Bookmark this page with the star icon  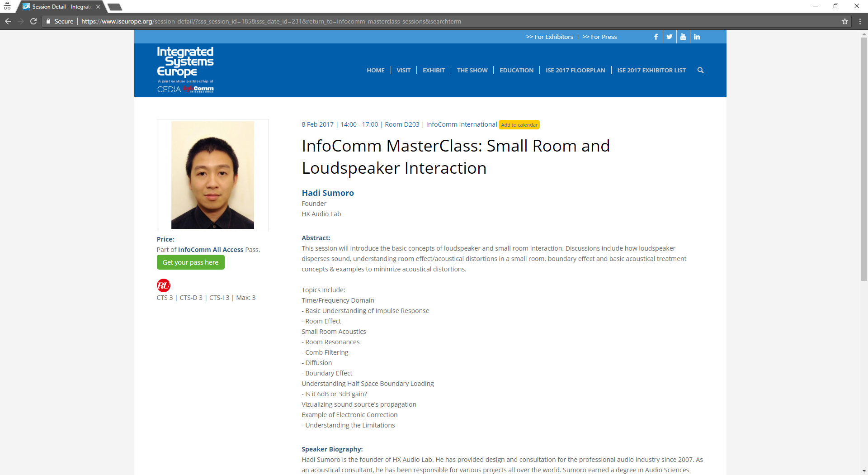pos(845,21)
